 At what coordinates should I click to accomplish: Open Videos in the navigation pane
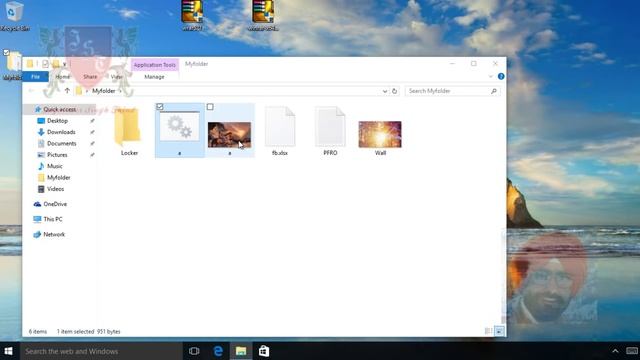pyautogui.click(x=55, y=189)
